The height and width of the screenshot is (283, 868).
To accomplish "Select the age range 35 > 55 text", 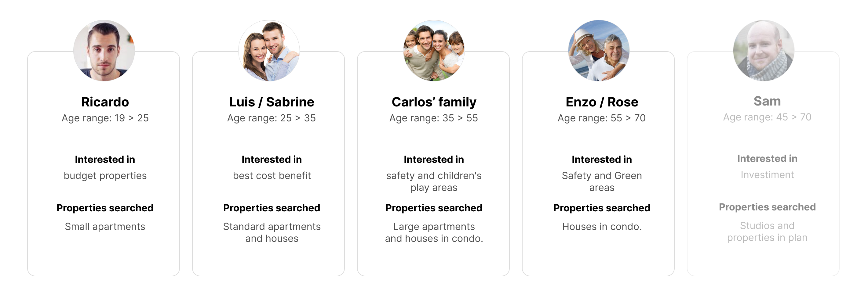I will pos(434,118).
